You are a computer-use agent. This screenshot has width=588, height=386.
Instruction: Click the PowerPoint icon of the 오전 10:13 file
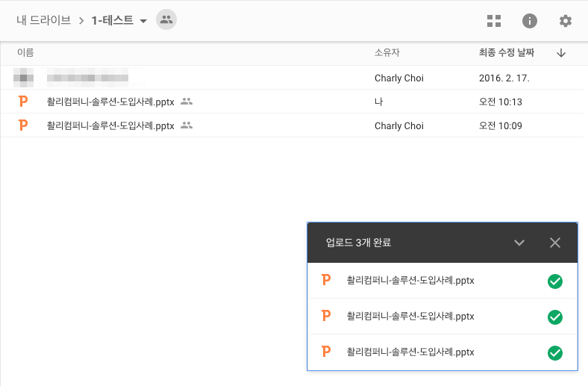coord(23,102)
